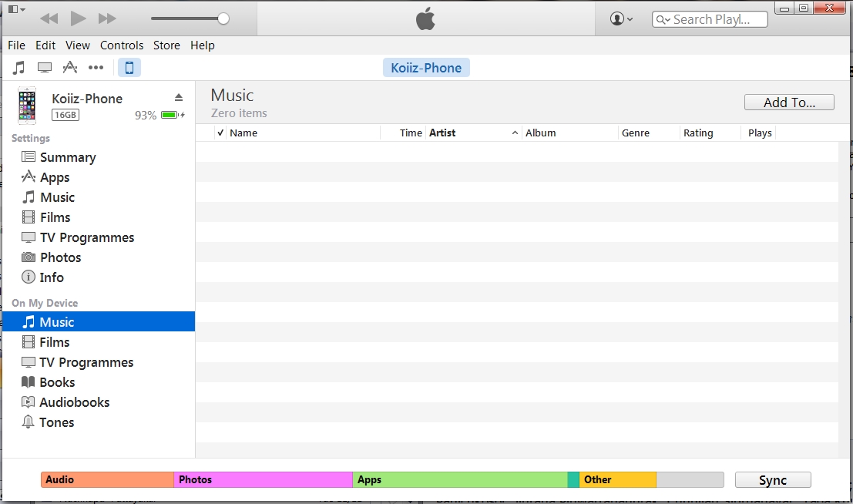Click the Audio storage segment
Screen dimensions: 853x504
click(x=107, y=479)
